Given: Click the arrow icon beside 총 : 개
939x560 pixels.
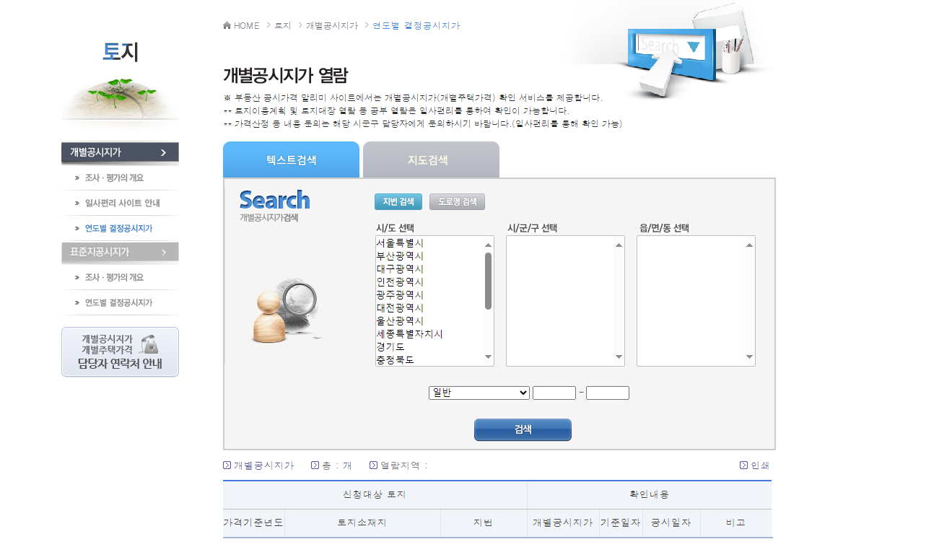Looking at the screenshot, I should pyautogui.click(x=313, y=465).
